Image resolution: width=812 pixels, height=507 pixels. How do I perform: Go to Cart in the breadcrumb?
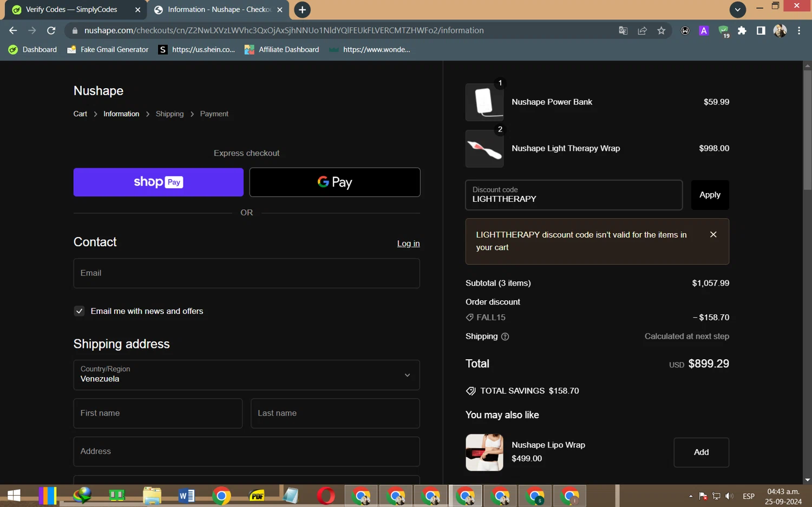(x=80, y=114)
